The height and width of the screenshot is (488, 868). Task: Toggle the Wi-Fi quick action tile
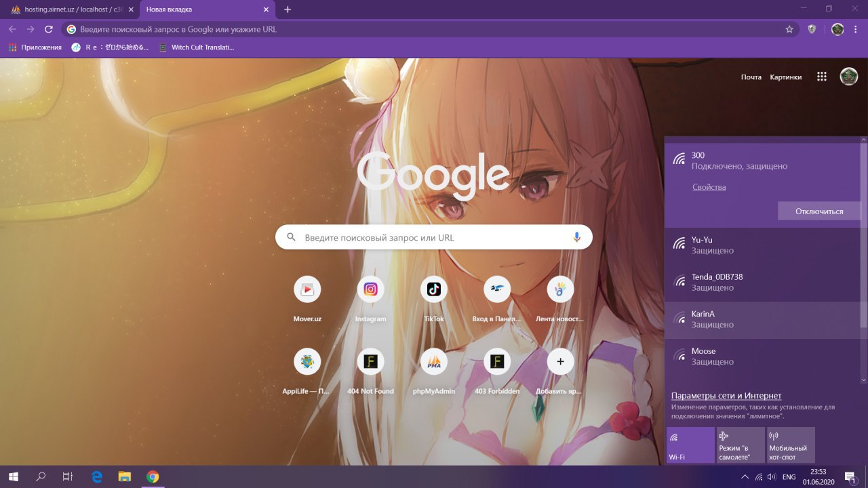coord(690,445)
